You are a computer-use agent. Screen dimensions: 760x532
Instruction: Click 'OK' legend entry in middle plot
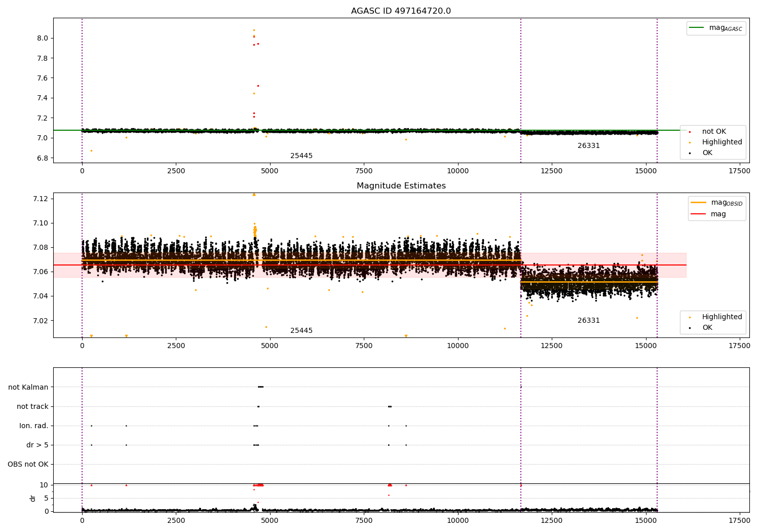pos(707,328)
